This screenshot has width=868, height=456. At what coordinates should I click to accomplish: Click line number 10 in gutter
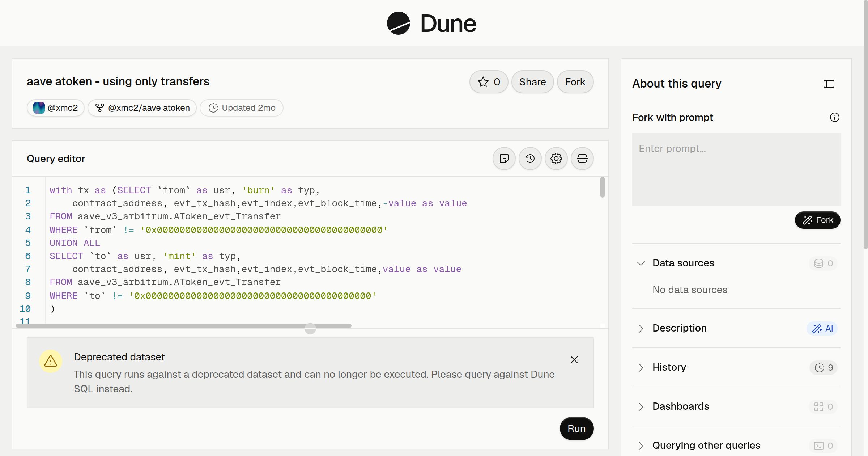tap(25, 309)
